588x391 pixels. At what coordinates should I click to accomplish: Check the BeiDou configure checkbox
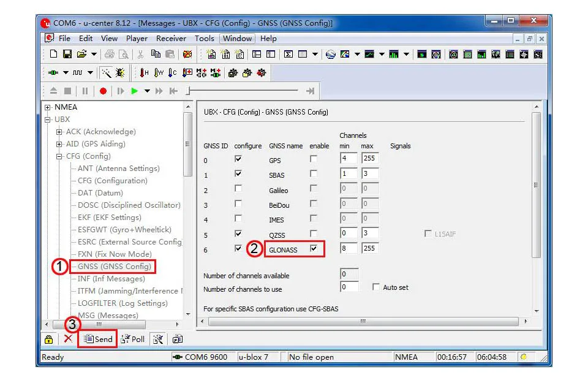tap(238, 203)
